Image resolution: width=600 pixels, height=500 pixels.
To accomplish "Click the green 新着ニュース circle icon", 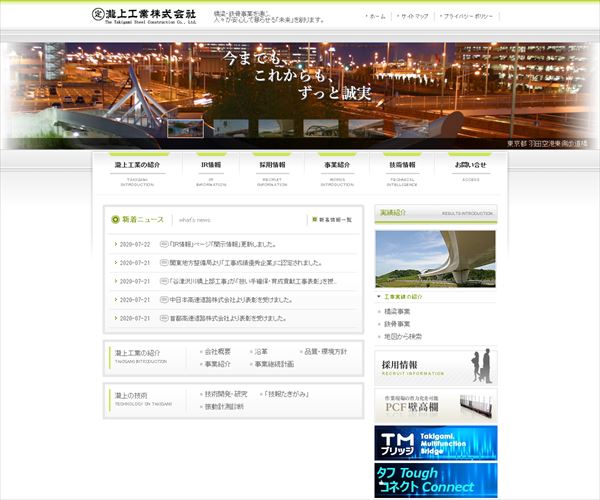I will (x=115, y=220).
